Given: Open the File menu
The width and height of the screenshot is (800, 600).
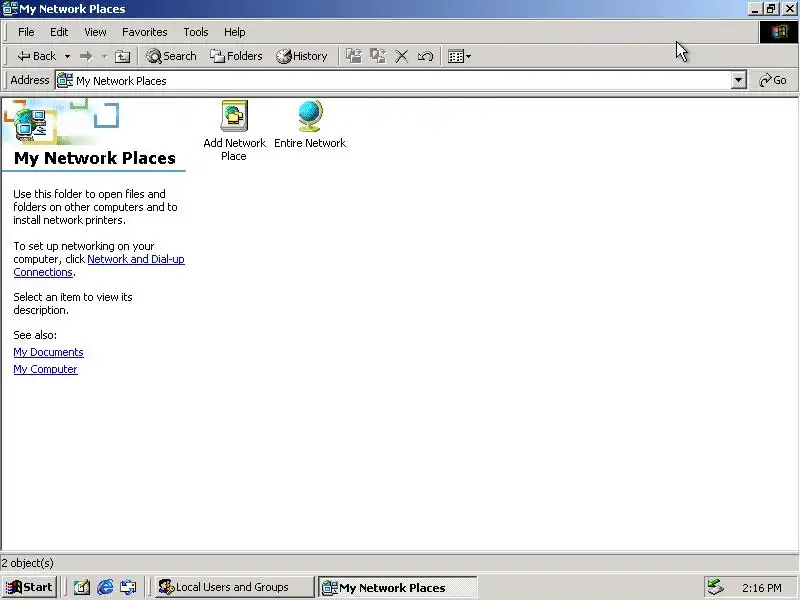Looking at the screenshot, I should [x=26, y=32].
